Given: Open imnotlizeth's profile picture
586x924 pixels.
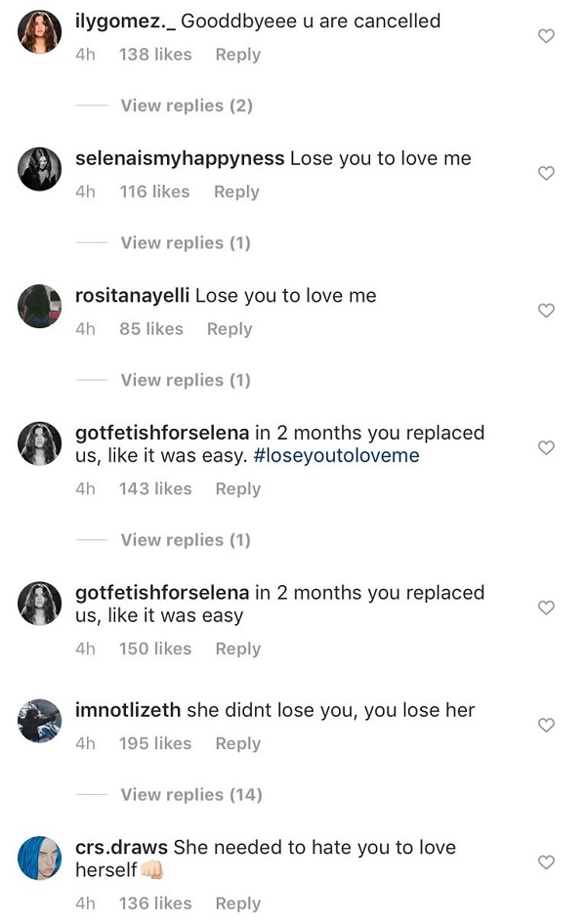Looking at the screenshot, I should [x=40, y=722].
